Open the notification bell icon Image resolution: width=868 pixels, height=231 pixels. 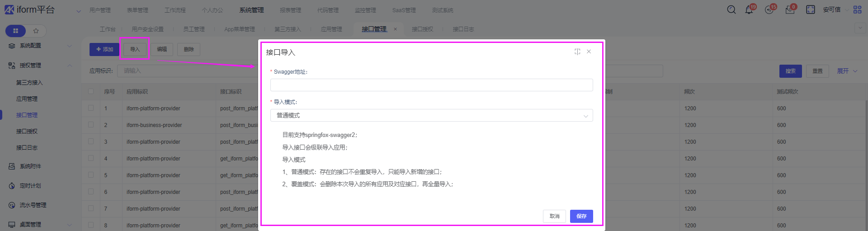[749, 10]
